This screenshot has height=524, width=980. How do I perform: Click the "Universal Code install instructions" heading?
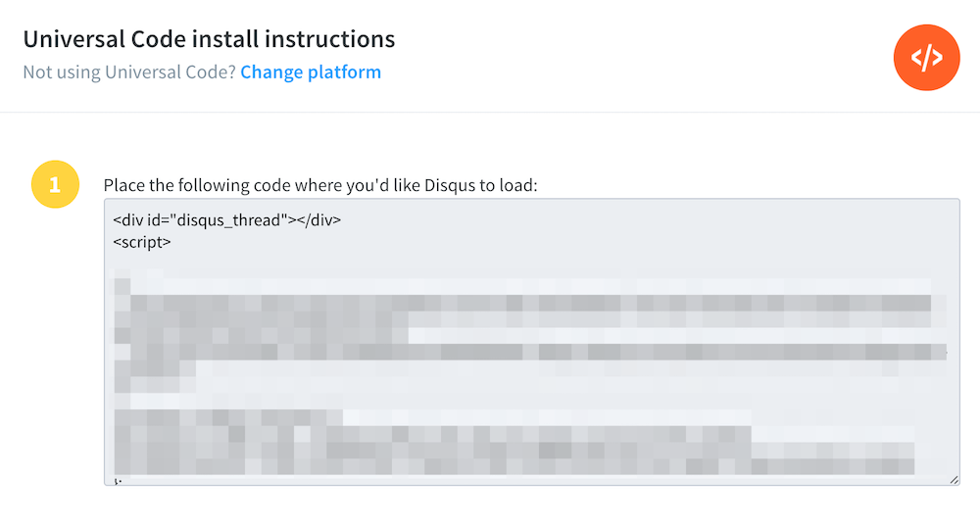tap(209, 39)
